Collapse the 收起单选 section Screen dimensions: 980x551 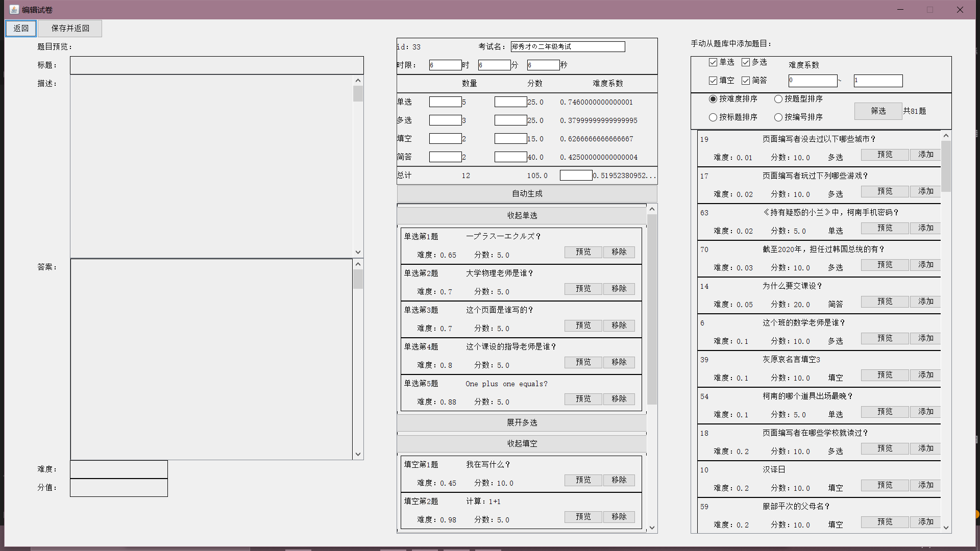pos(522,216)
